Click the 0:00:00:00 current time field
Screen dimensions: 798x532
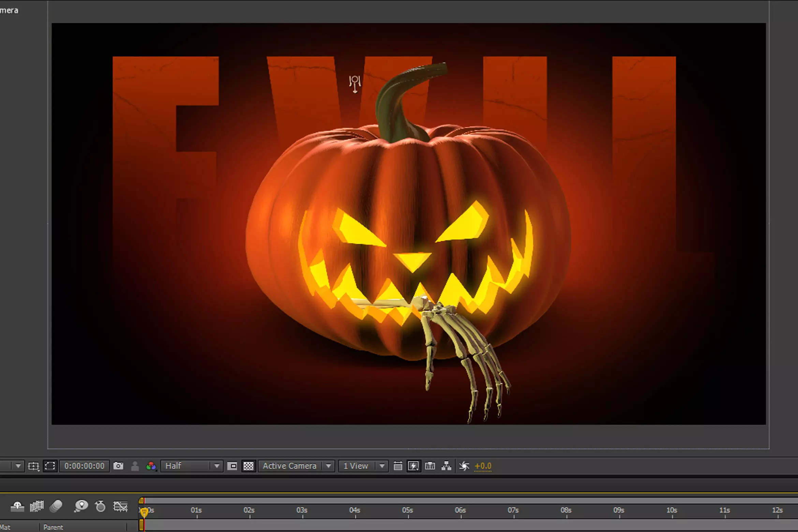tap(85, 466)
